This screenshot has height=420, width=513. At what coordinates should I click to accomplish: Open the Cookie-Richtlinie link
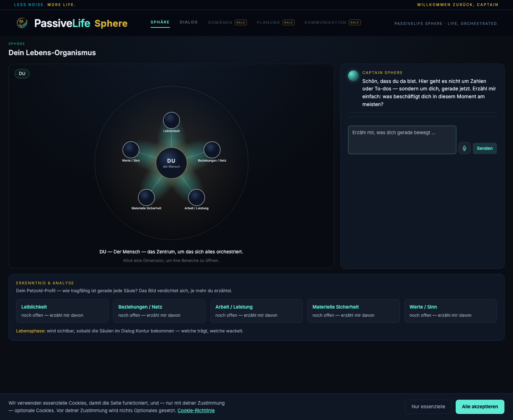click(x=196, y=411)
